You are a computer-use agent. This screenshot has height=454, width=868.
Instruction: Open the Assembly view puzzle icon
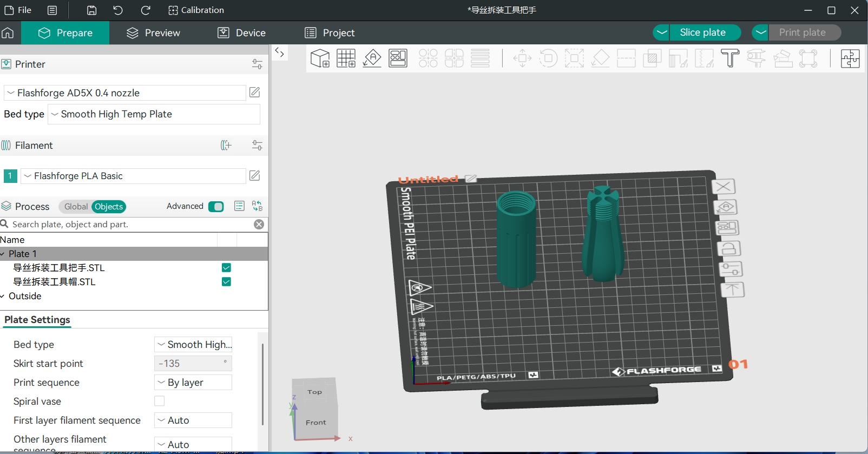(850, 58)
